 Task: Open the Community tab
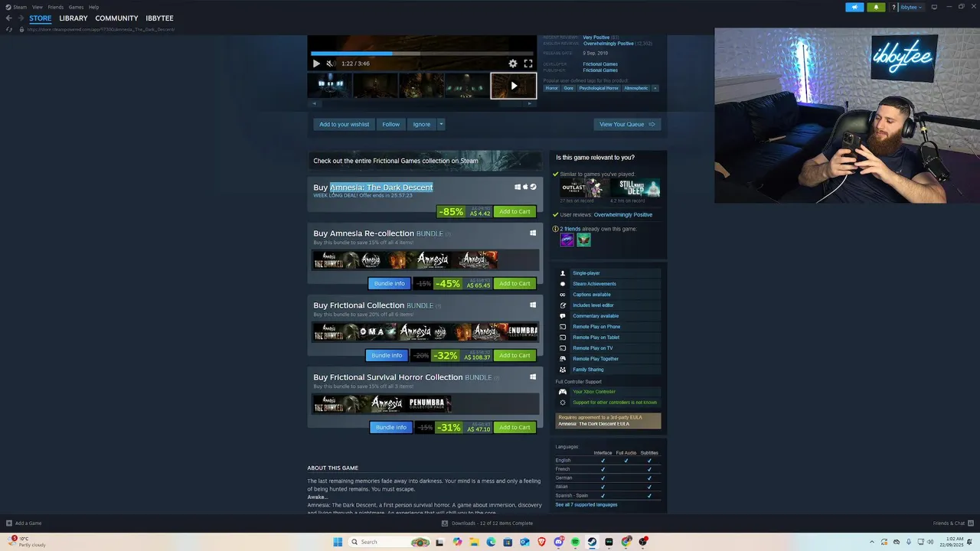pos(116,18)
